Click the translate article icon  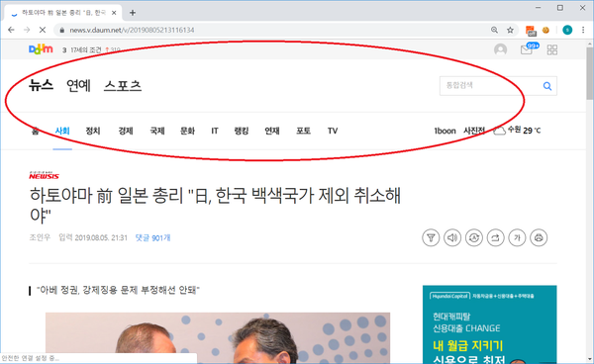474,237
